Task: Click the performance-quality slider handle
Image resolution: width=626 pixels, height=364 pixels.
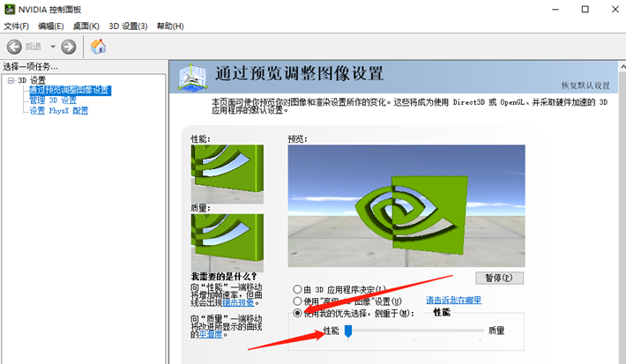Action: [348, 331]
